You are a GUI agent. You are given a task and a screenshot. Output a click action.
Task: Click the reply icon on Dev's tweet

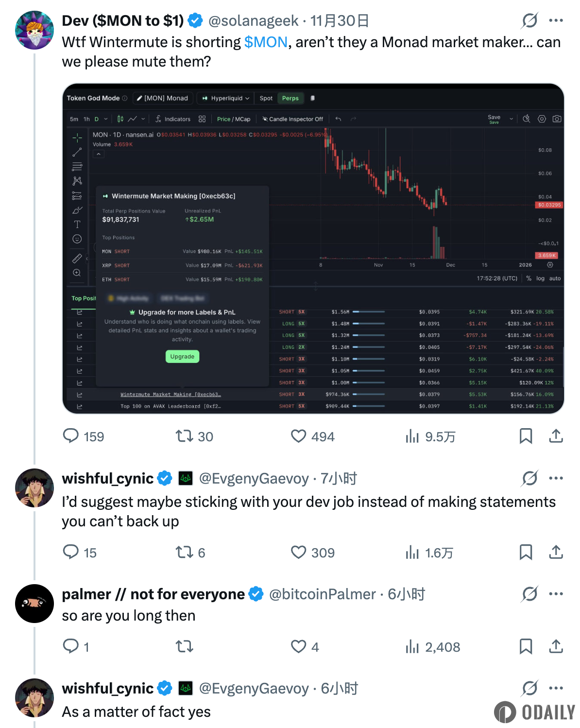tap(71, 436)
